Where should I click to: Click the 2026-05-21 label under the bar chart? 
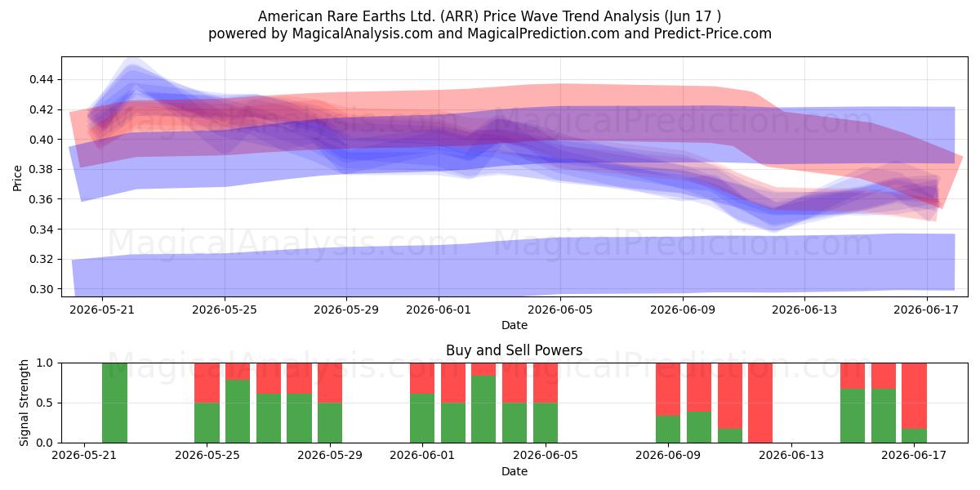pos(84,456)
